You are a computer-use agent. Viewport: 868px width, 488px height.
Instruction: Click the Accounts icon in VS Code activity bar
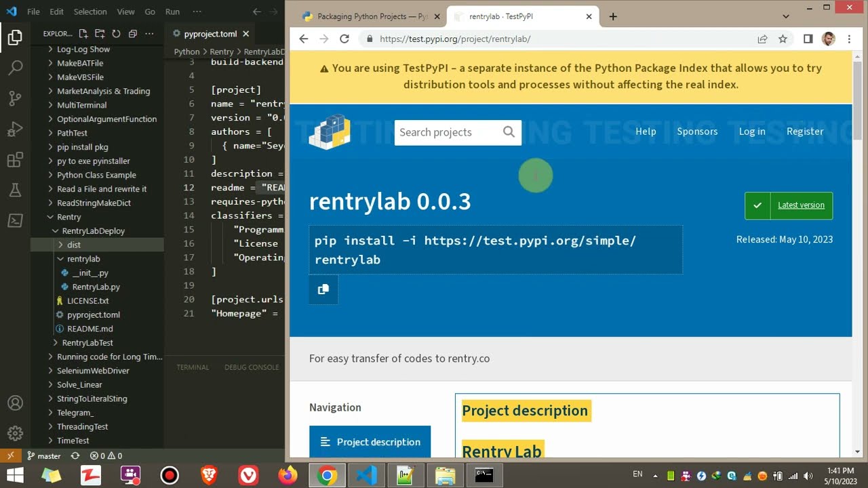[x=15, y=403]
